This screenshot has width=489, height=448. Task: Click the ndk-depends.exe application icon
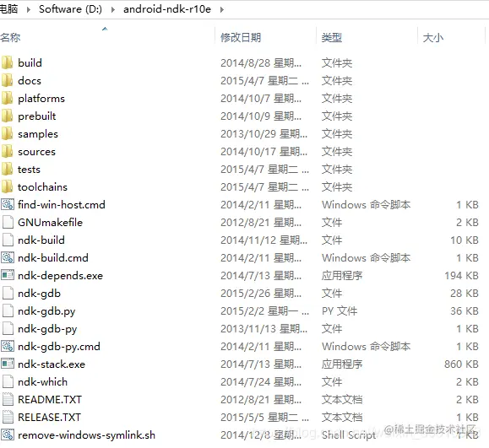pos(8,275)
